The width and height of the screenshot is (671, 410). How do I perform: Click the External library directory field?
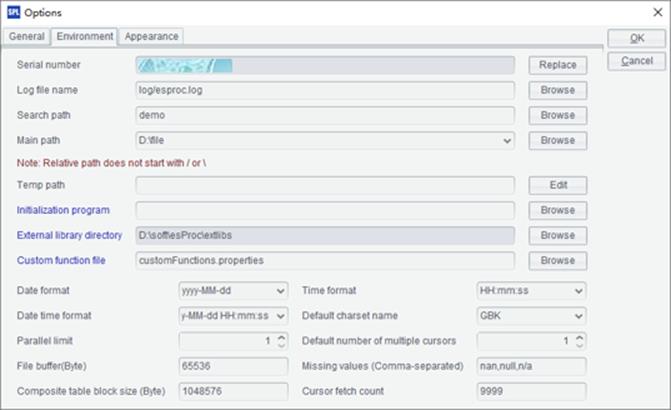[325, 235]
